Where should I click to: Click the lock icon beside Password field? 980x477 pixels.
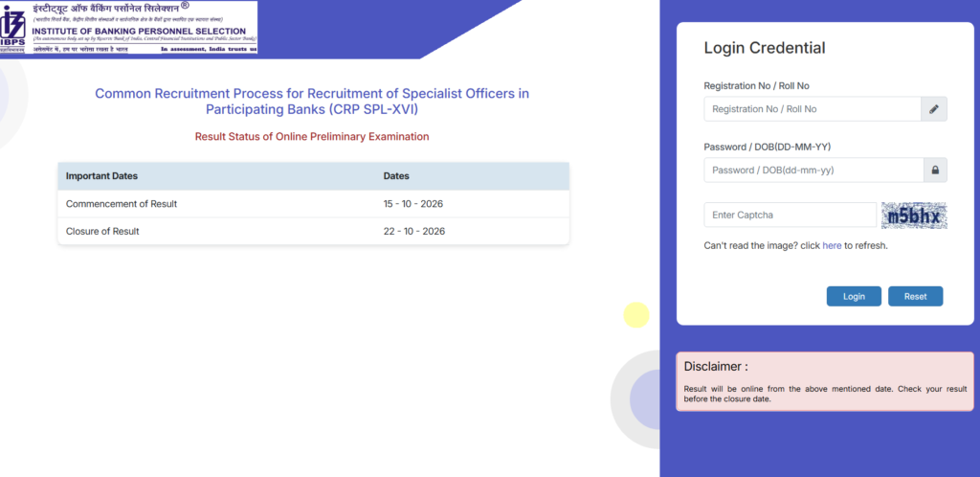click(x=935, y=170)
